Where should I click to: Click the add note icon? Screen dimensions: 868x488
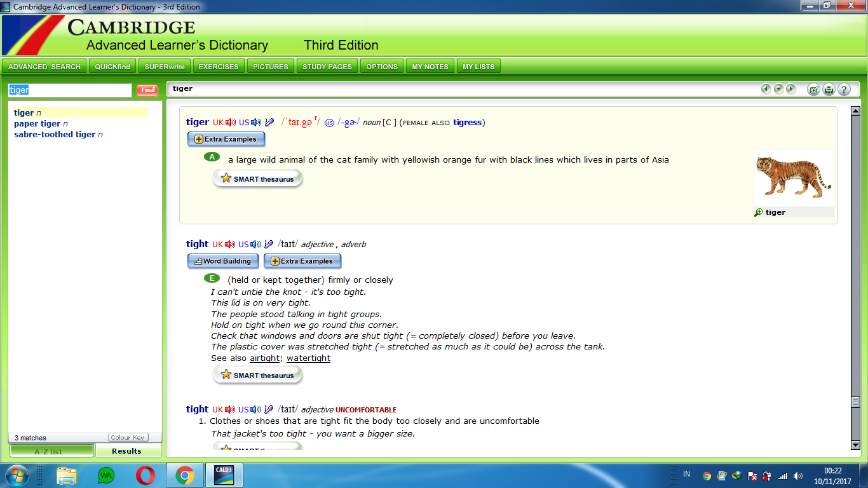pos(813,90)
